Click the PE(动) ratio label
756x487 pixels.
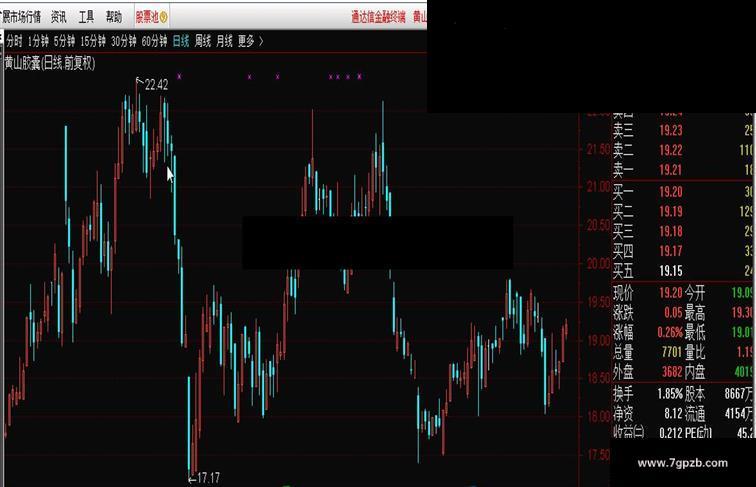coord(698,433)
